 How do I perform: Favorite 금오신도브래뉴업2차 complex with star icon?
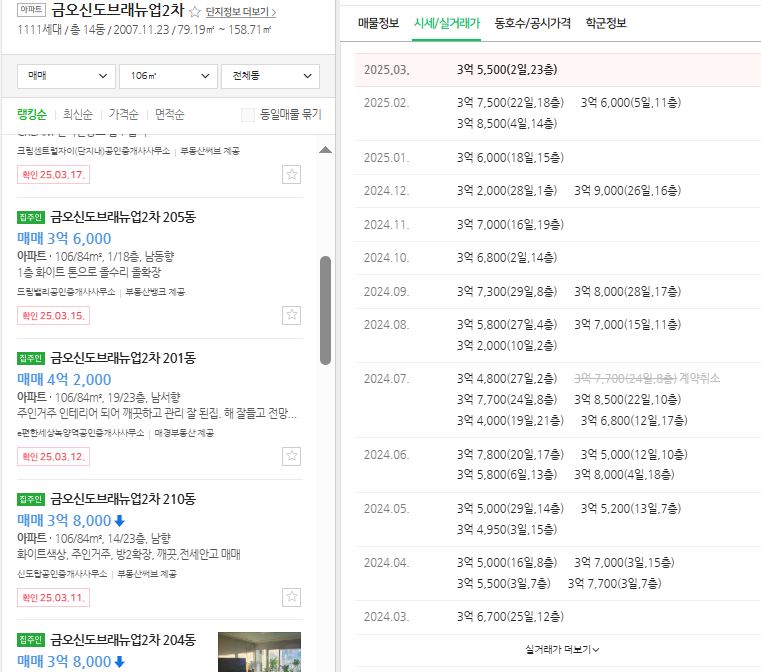click(195, 12)
